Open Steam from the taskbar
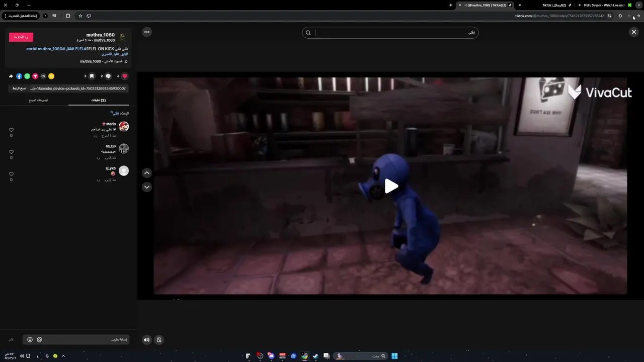Screen dimensions: 644x362 [x=315, y=356]
